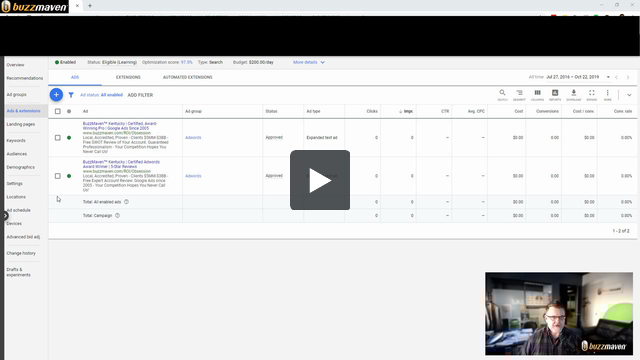Check the box for 5-Star Reviews ad row
The image size is (640, 360).
(x=58, y=176)
